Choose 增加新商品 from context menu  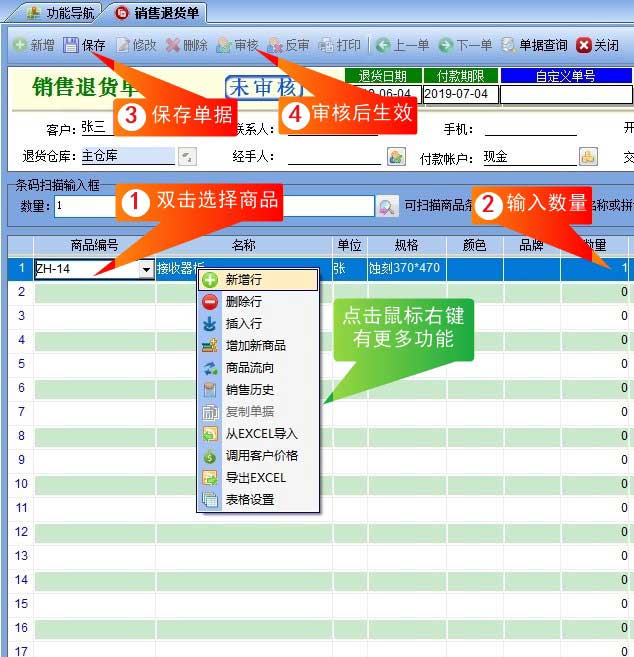click(258, 346)
